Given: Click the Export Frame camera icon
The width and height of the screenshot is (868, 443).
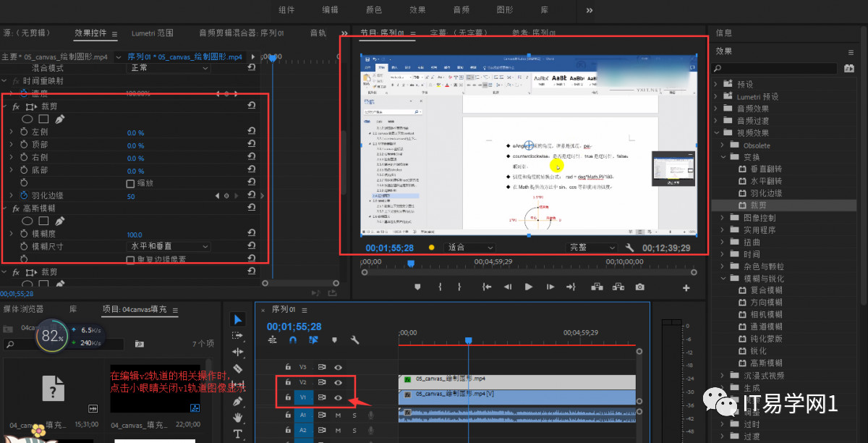Looking at the screenshot, I should (640, 287).
